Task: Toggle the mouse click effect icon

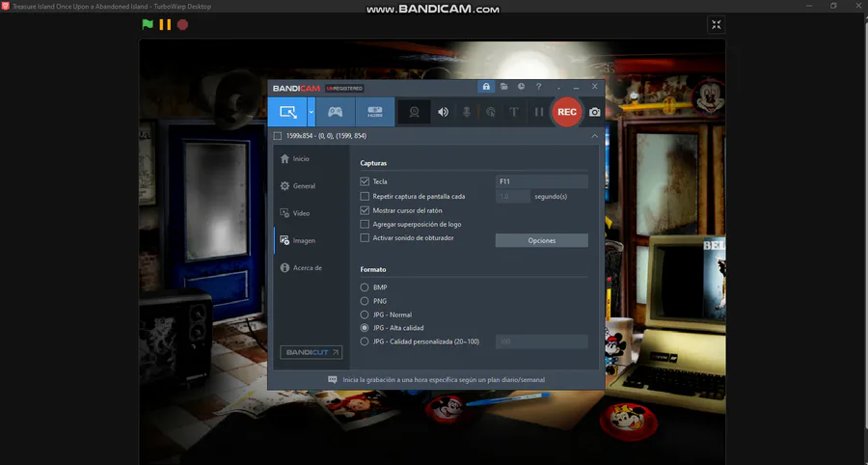Action: 491,112
